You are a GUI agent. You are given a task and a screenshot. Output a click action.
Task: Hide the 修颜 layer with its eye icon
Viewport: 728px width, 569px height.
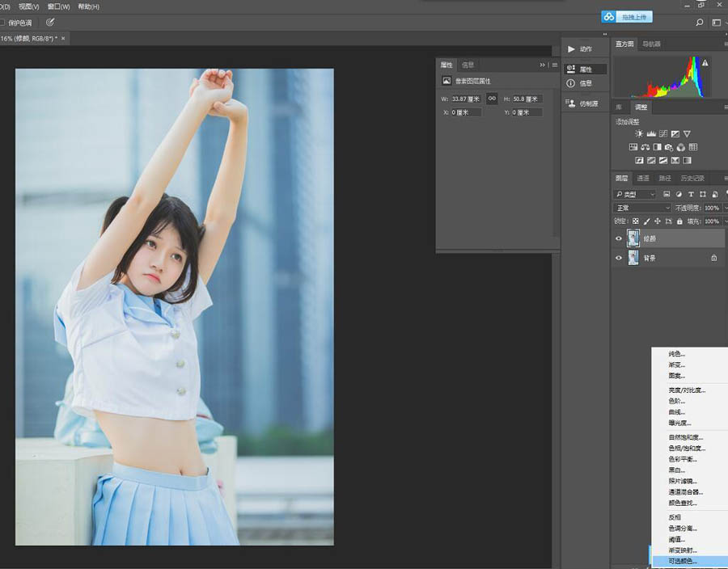[x=619, y=238]
